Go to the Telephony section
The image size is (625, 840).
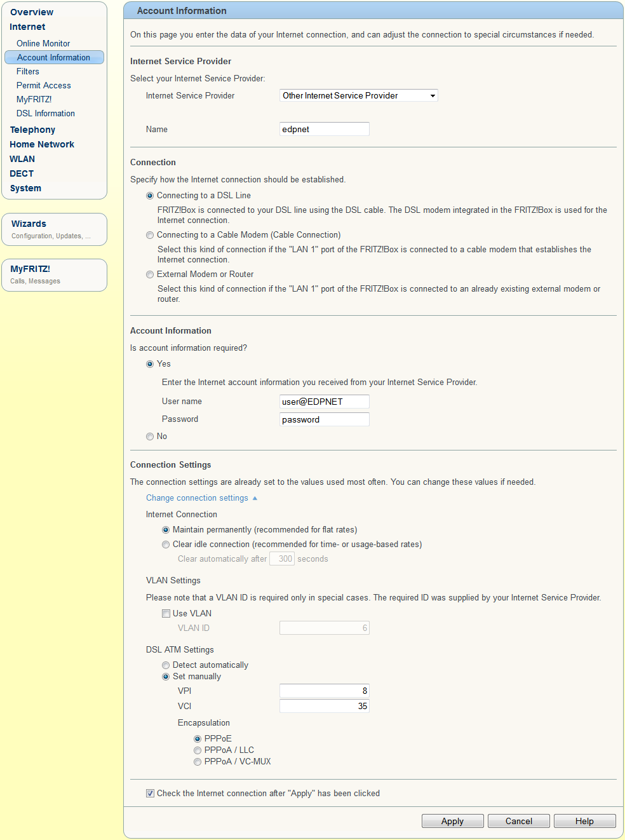(x=32, y=130)
